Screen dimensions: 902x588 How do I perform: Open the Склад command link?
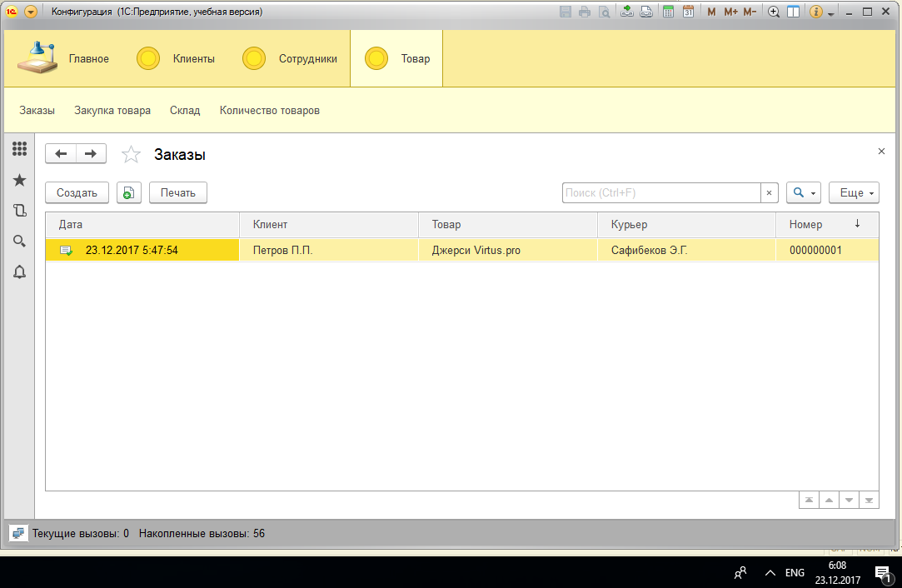click(185, 111)
